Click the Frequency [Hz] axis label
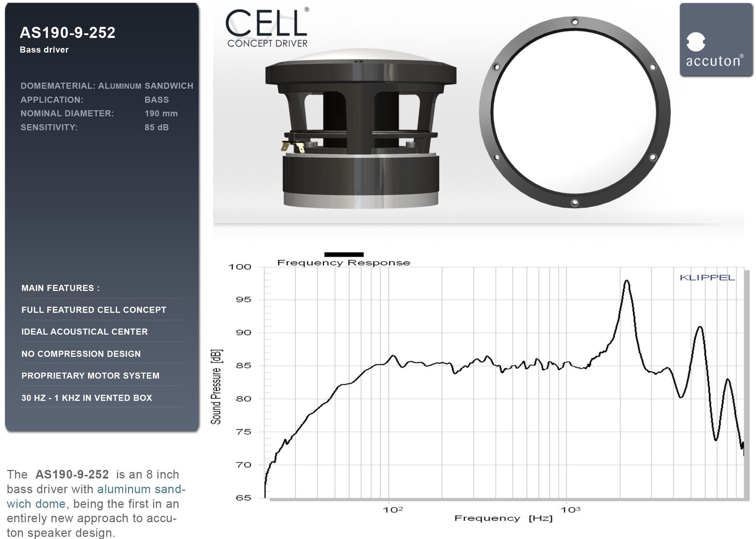The image size is (756, 539). pyautogui.click(x=504, y=518)
